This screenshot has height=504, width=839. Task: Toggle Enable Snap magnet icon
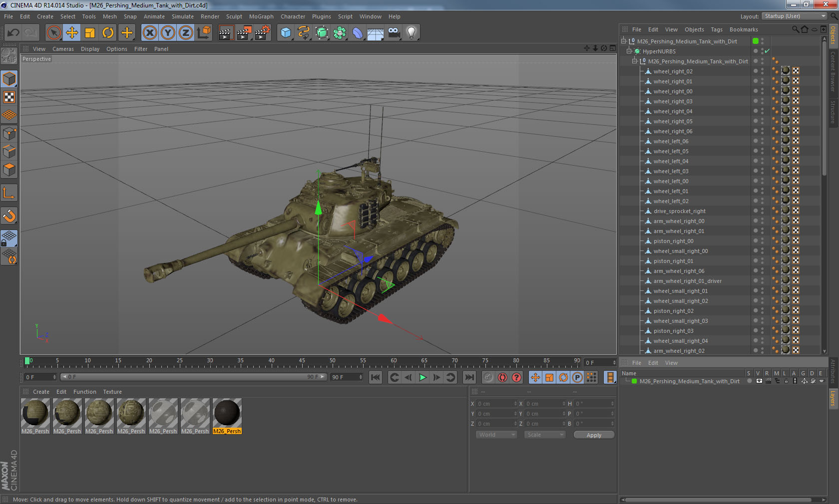(x=9, y=216)
